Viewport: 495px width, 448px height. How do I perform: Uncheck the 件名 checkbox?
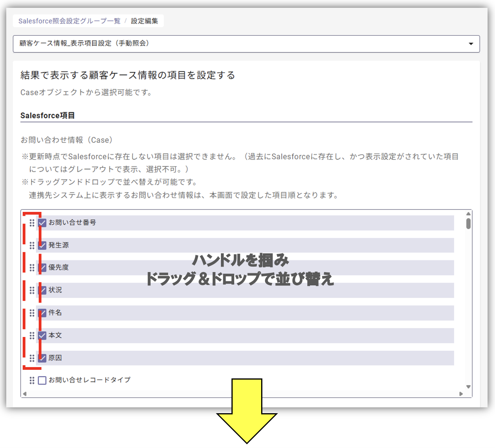pos(42,313)
